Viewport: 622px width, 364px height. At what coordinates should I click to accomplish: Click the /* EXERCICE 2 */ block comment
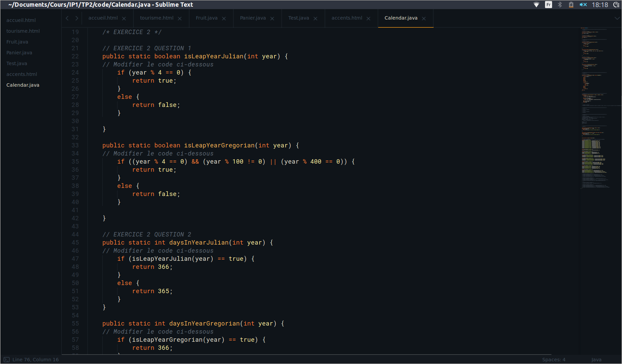(x=132, y=32)
